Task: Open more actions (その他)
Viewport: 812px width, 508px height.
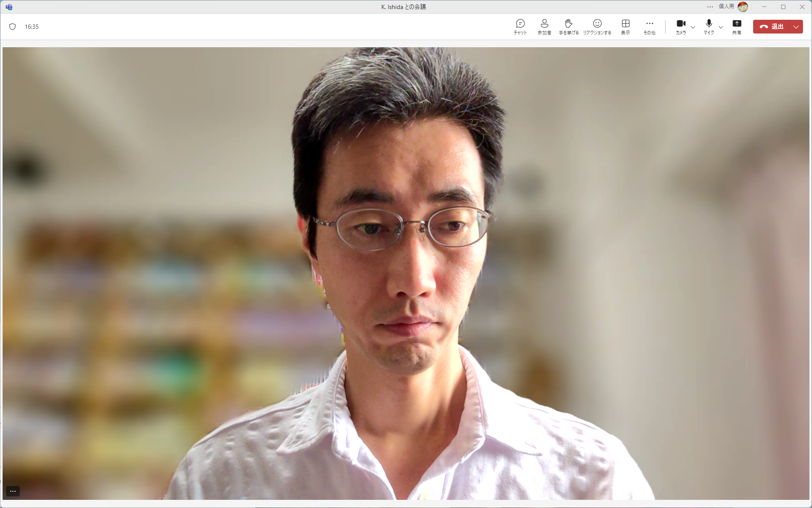Action: click(x=650, y=27)
